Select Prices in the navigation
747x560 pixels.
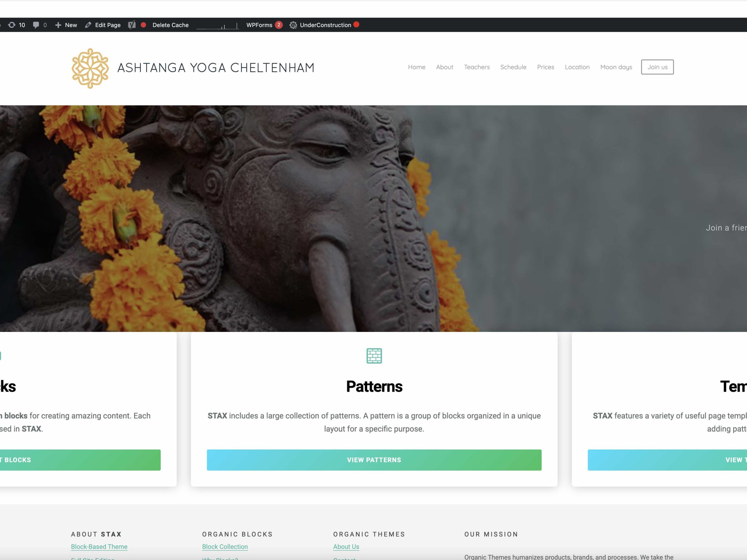pyautogui.click(x=545, y=67)
